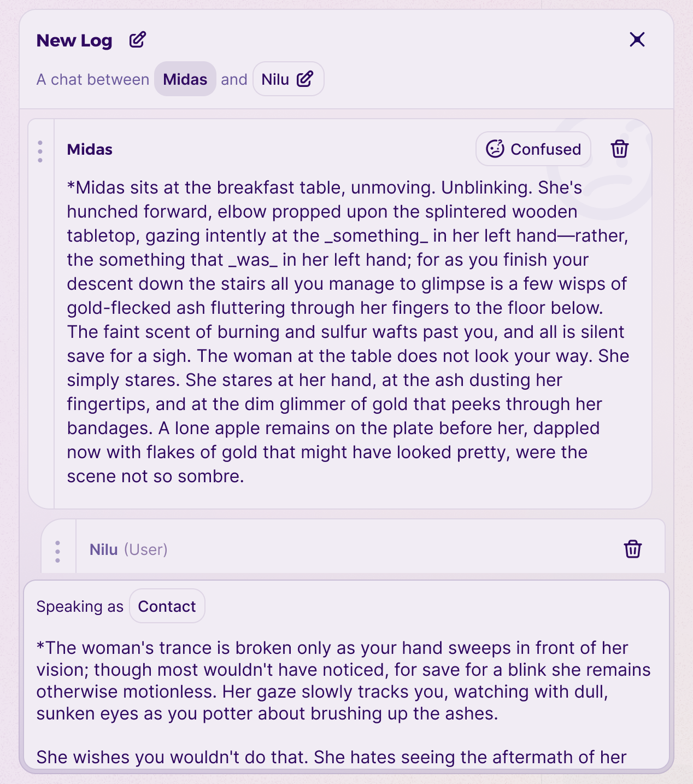Click the Midas sender name in message

point(90,149)
